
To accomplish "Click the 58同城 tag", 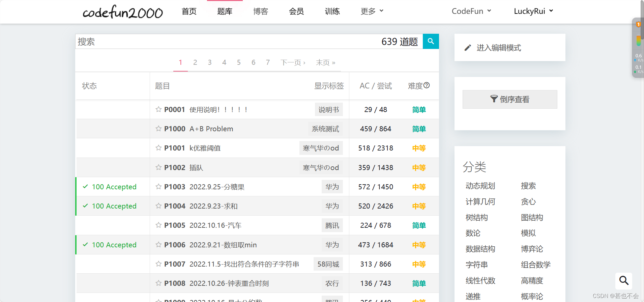I will 328,264.
